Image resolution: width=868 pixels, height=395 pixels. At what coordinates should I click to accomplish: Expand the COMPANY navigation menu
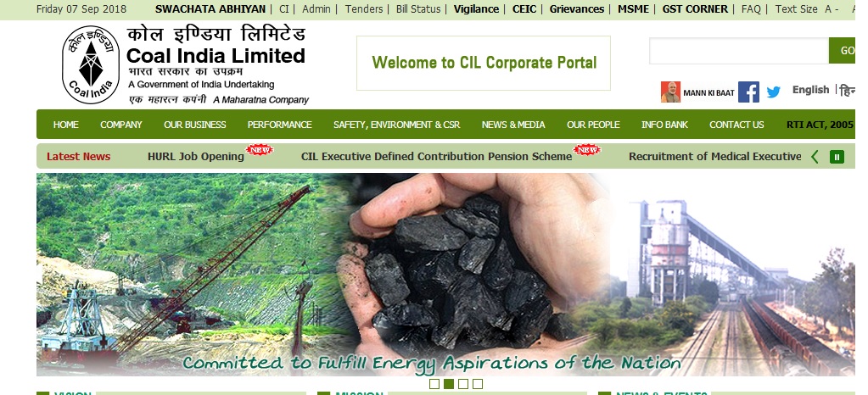[x=121, y=125]
